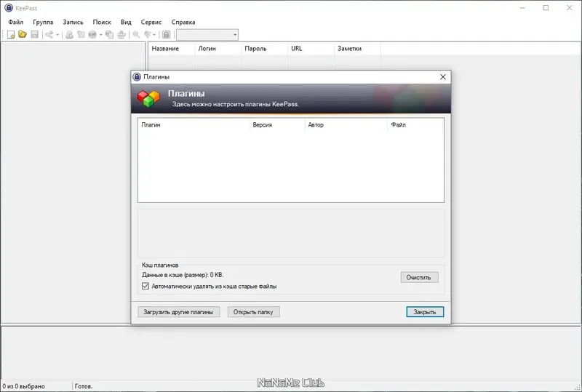Click the Файл column header in plugin list
Screen dimensions: 582x392
(415, 125)
